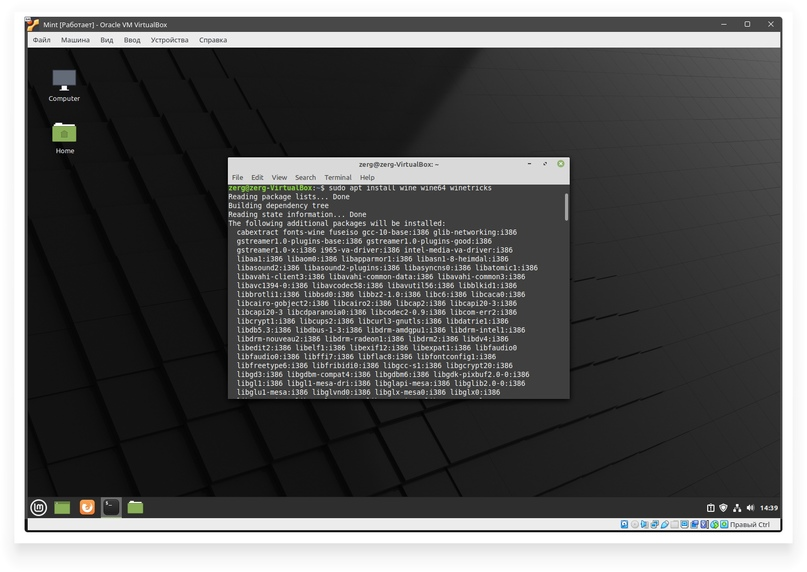Click the green mouse integration indicator

point(714,524)
